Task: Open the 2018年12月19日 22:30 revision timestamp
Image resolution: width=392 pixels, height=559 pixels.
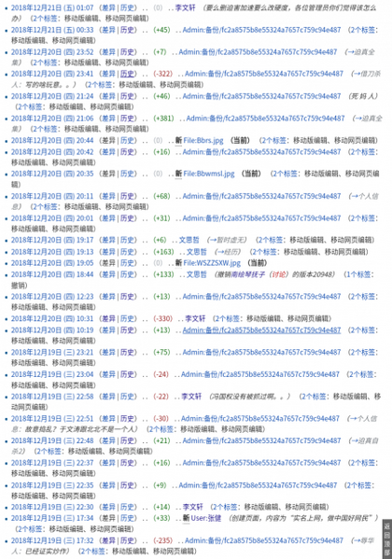Action: tap(52, 507)
